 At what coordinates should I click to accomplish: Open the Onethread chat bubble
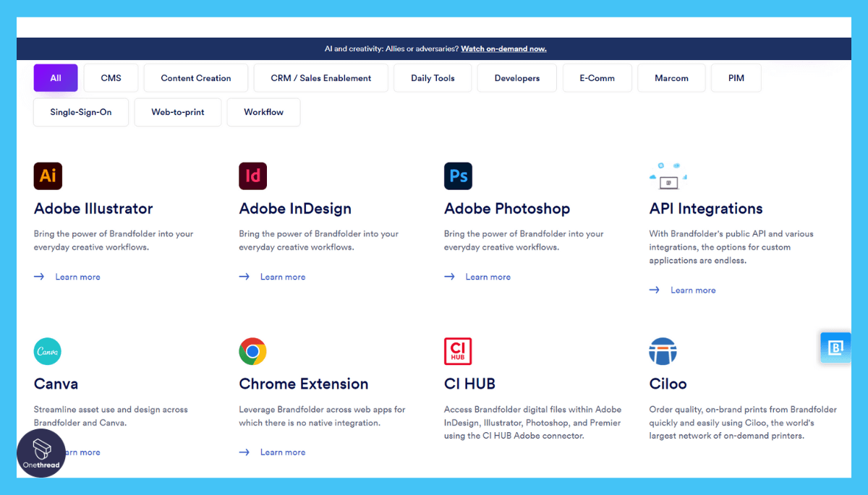(x=41, y=453)
